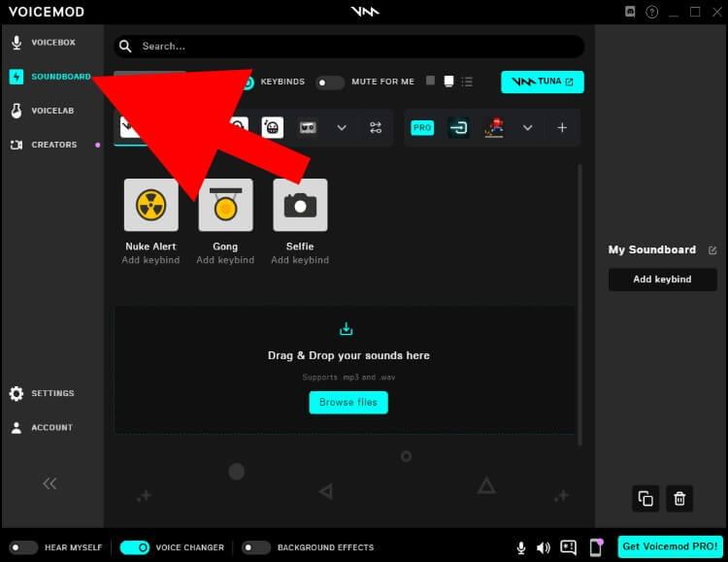Image resolution: width=728 pixels, height=562 pixels.
Task: Add a new soundboard with plus
Action: click(562, 128)
